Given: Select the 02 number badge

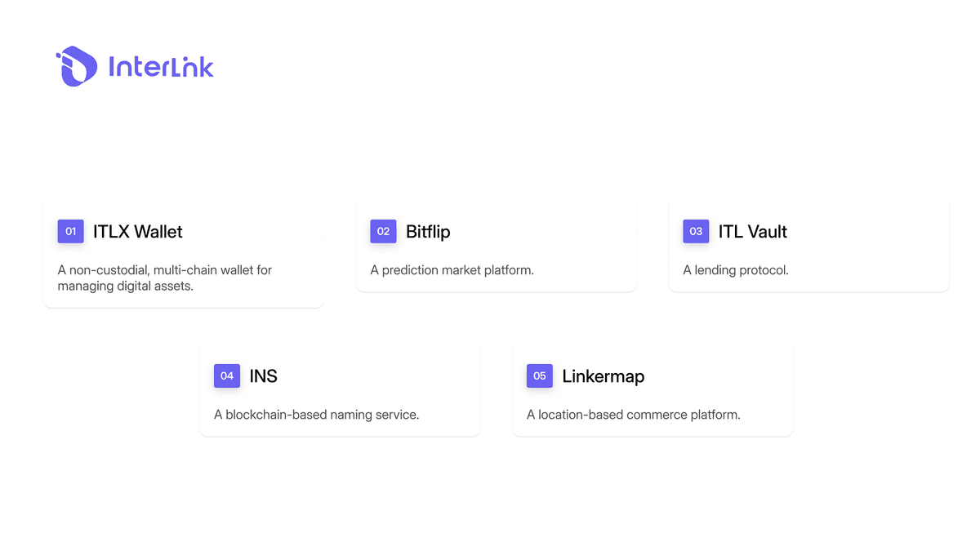Looking at the screenshot, I should click(x=383, y=231).
